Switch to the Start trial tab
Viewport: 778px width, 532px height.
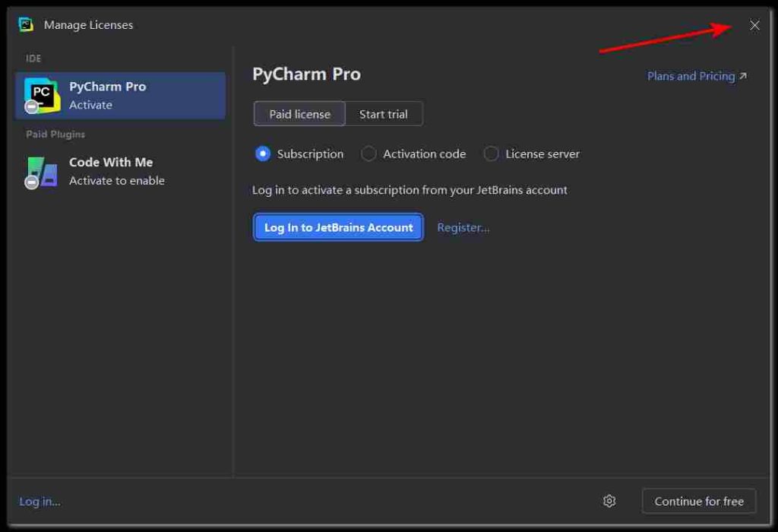pos(384,114)
